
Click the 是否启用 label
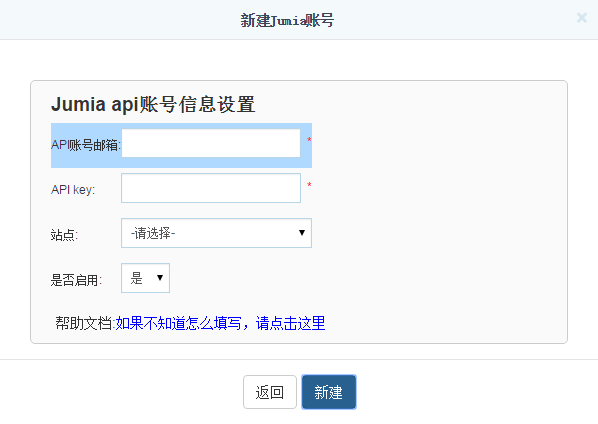76,280
